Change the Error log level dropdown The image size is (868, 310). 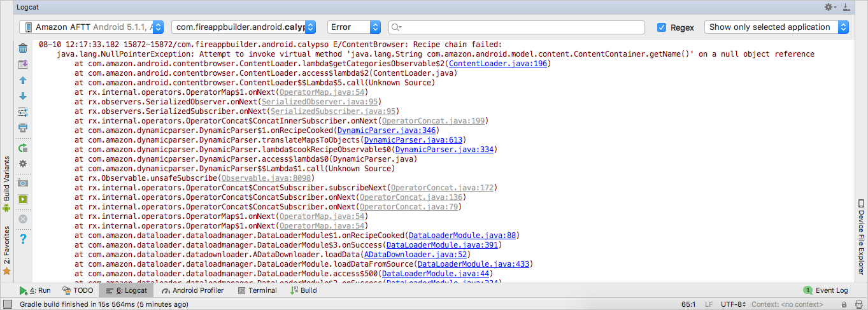click(353, 27)
